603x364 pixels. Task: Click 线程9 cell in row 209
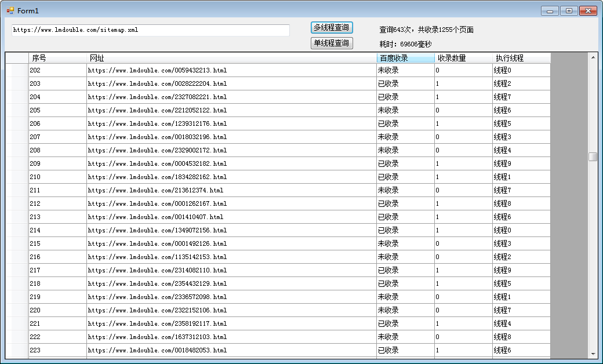point(521,163)
